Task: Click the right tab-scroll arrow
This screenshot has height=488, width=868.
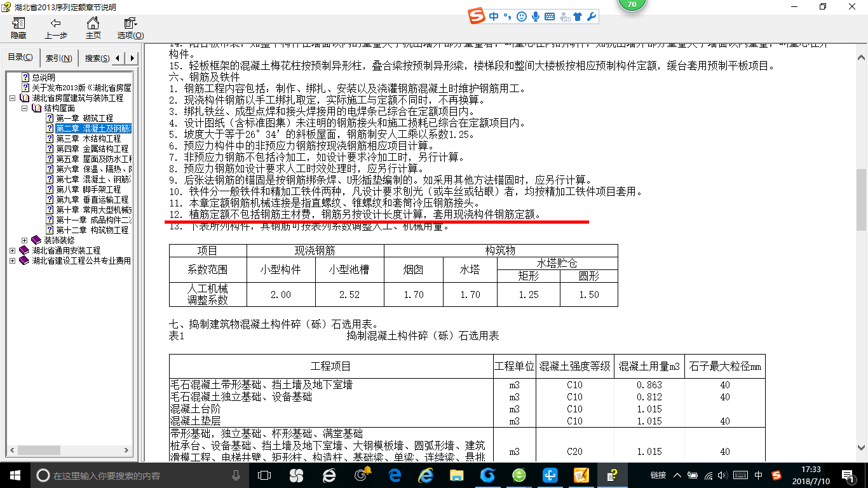Action: [132, 58]
